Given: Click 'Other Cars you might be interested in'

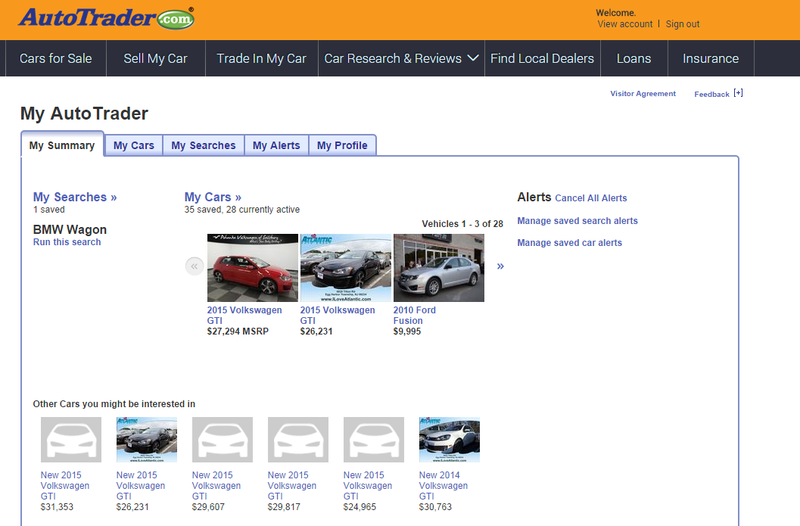Looking at the screenshot, I should (x=114, y=404).
